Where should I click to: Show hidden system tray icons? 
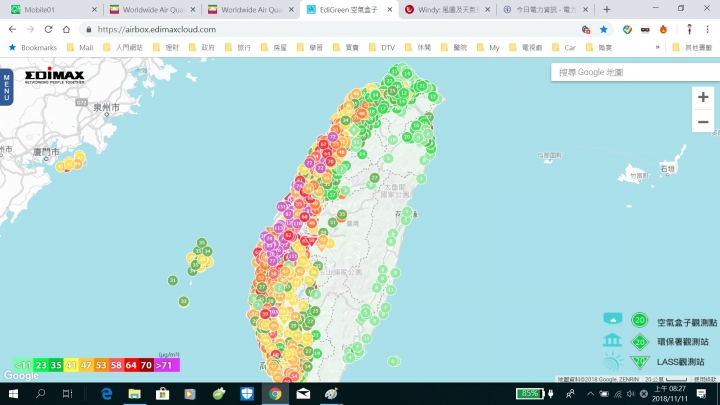click(591, 394)
